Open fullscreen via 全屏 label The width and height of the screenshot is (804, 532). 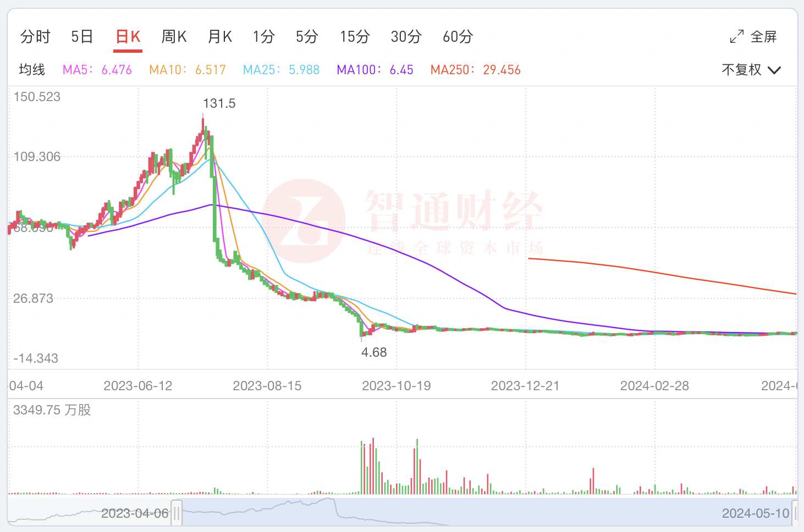(764, 37)
